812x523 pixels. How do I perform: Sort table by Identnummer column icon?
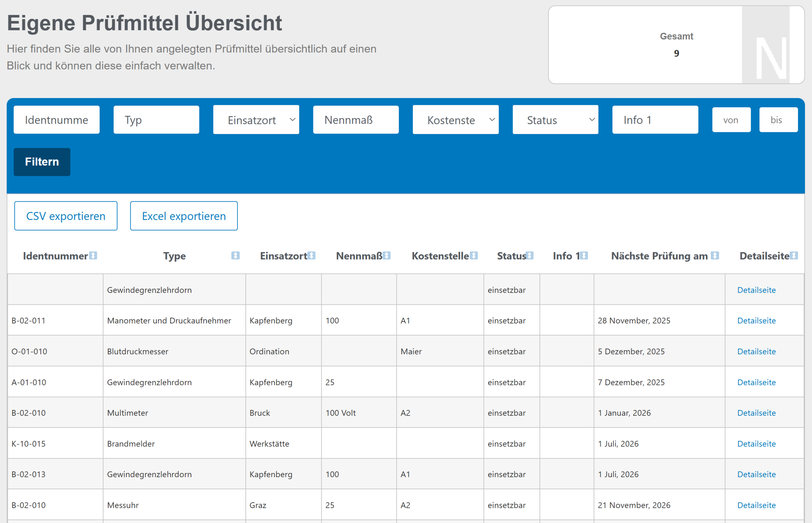pyautogui.click(x=93, y=255)
